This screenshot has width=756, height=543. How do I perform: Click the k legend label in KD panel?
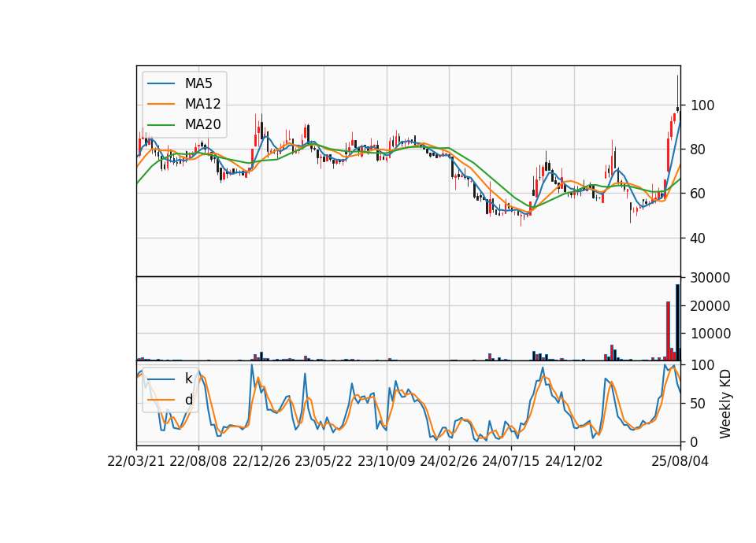point(188,379)
